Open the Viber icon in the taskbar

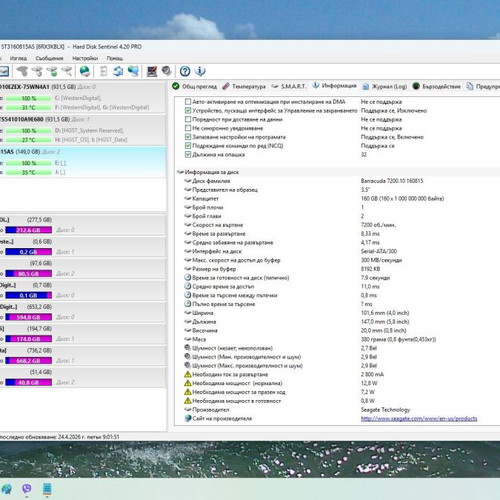[27, 489]
